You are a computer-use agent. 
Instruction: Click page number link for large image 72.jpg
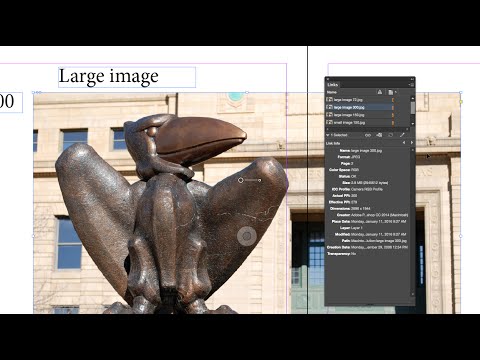pos(393,100)
